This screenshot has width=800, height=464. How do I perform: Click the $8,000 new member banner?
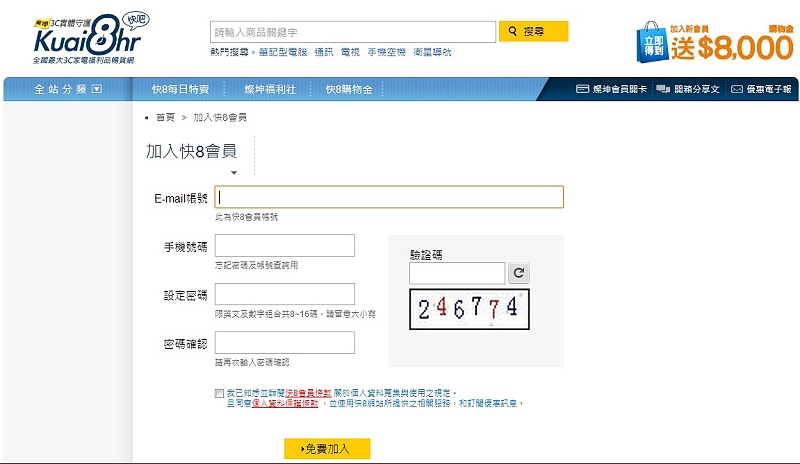click(x=715, y=42)
